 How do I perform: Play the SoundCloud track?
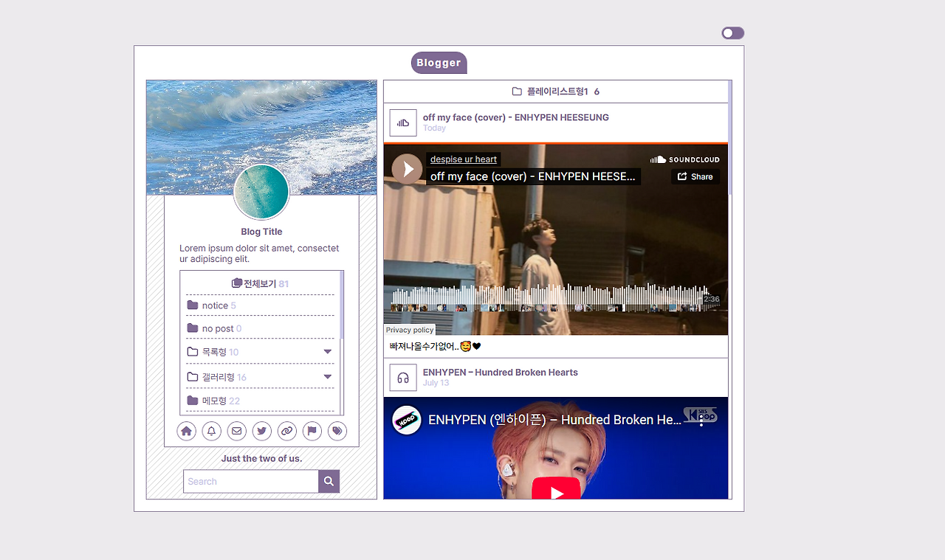point(407,169)
